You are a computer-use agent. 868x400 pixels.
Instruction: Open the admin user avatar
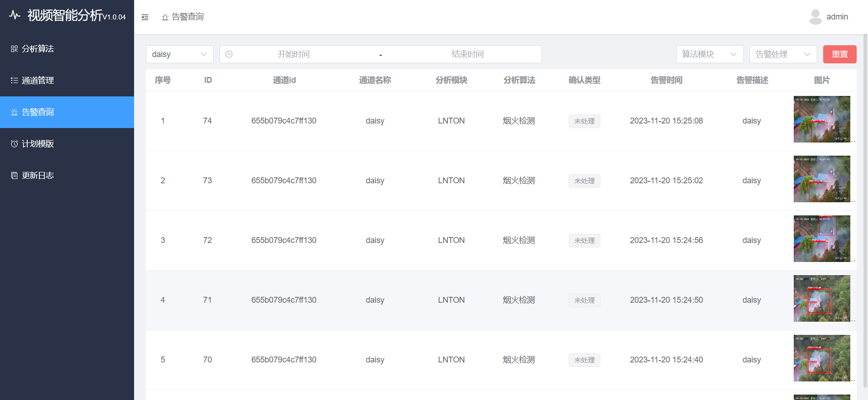(815, 17)
